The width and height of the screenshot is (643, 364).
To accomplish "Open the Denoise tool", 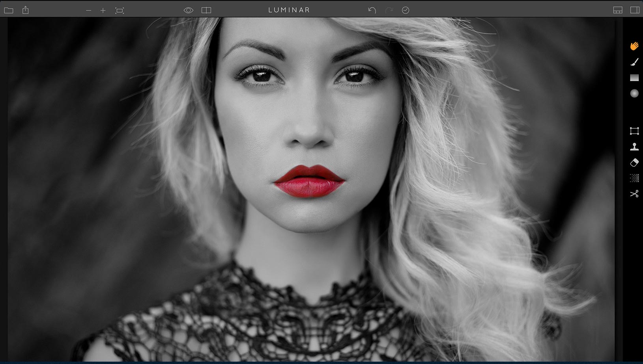I will [x=634, y=178].
